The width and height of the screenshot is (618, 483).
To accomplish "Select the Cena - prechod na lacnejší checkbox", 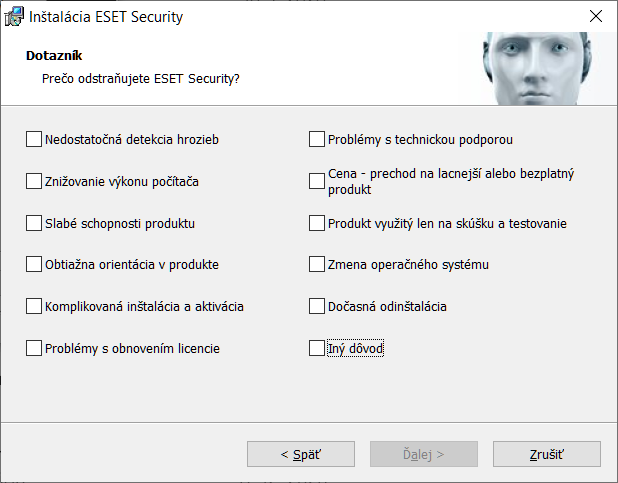I will pyautogui.click(x=317, y=181).
